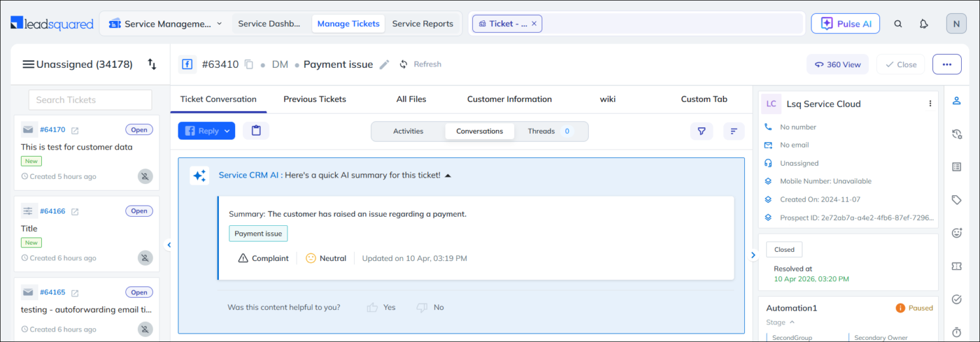Collapse the ticket list panel arrow

tap(169, 245)
